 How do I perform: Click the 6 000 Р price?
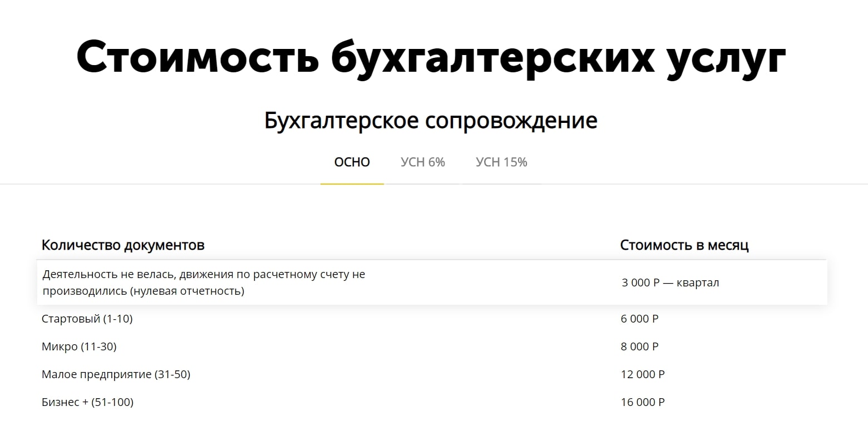(x=639, y=319)
